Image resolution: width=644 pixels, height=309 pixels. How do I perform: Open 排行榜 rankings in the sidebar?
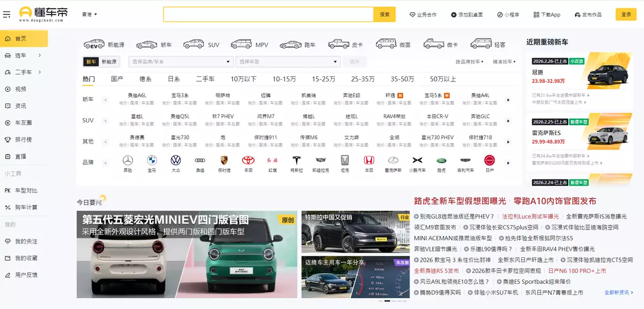coord(23,140)
